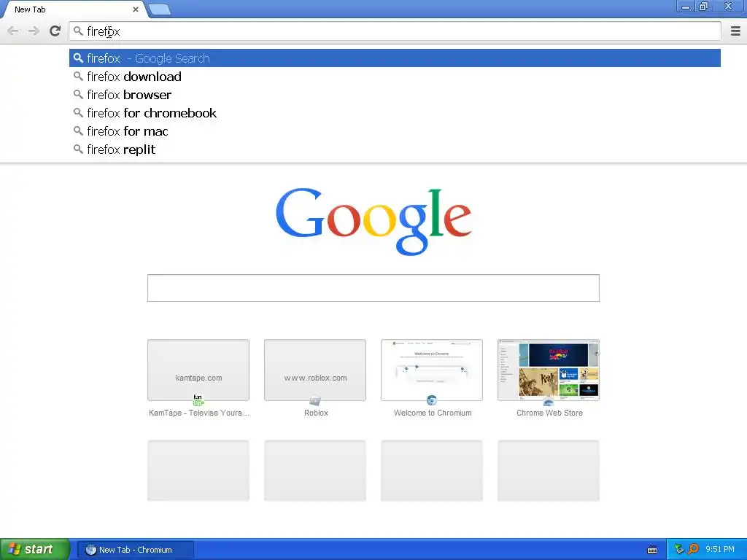This screenshot has width=747, height=560.
Task: Click the orange magnifier icon in the tray
Action: tap(693, 549)
